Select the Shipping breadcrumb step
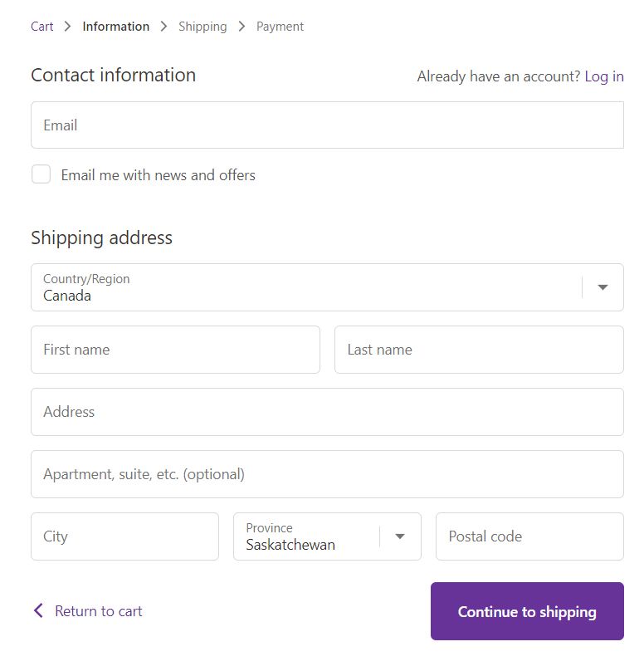 tap(202, 27)
